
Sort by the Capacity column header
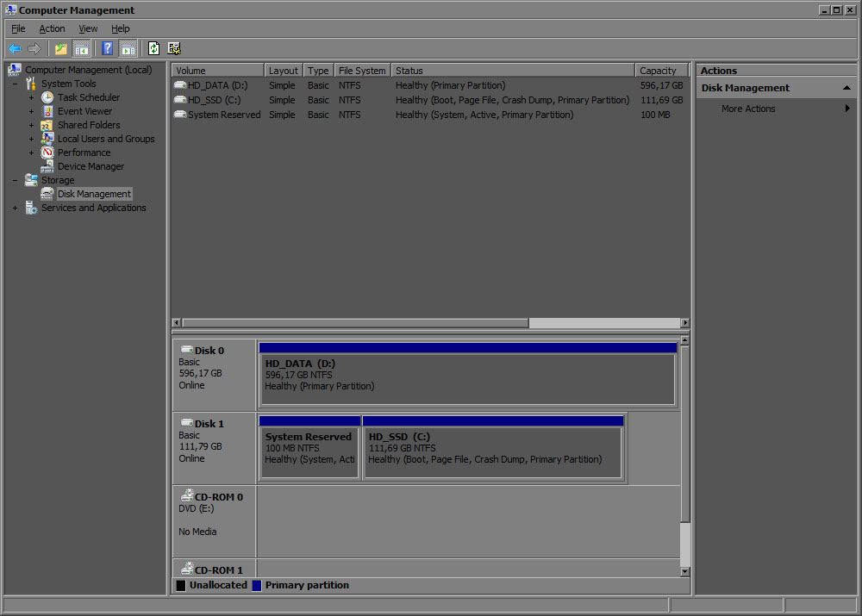[662, 71]
